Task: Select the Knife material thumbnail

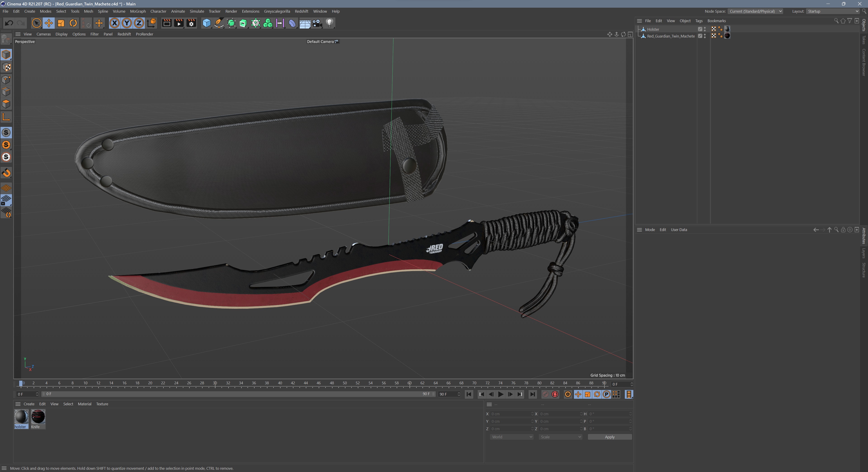Action: point(38,417)
